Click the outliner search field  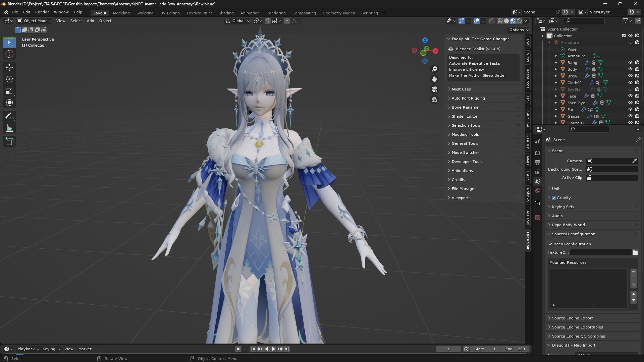pyautogui.click(x=584, y=21)
